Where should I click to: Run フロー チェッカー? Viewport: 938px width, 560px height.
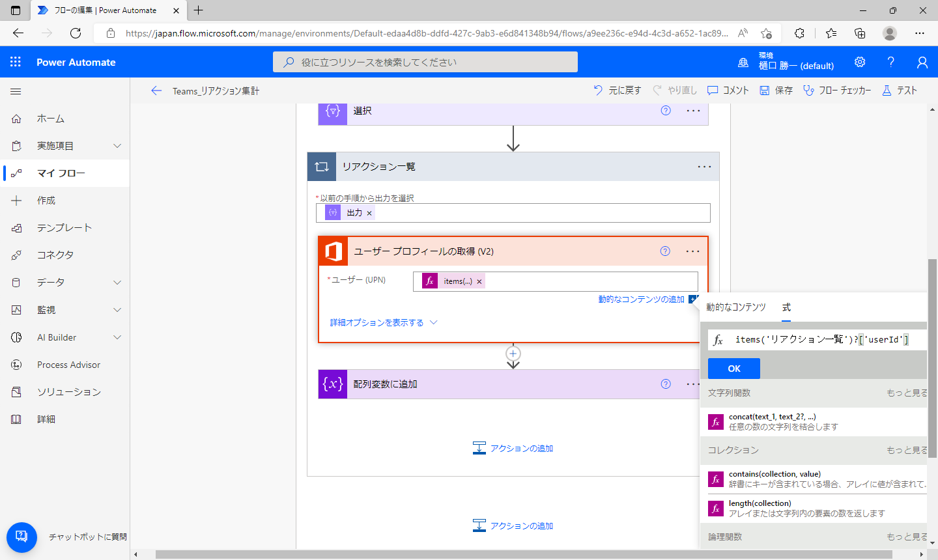tap(837, 91)
